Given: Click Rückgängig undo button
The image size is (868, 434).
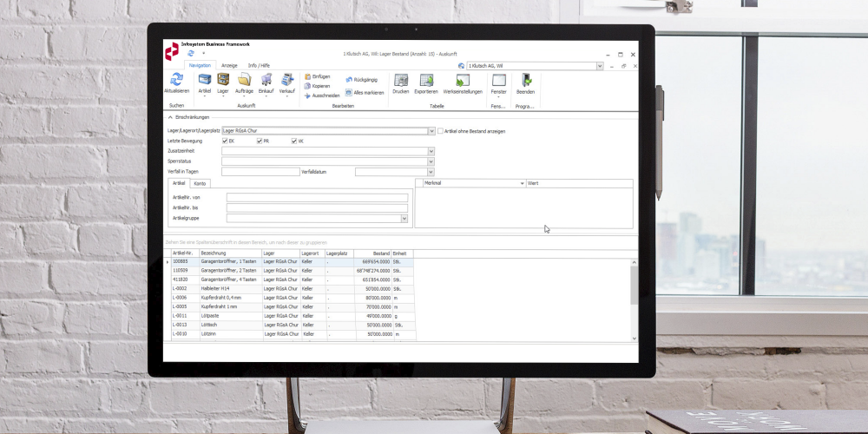Looking at the screenshot, I should pos(361,80).
